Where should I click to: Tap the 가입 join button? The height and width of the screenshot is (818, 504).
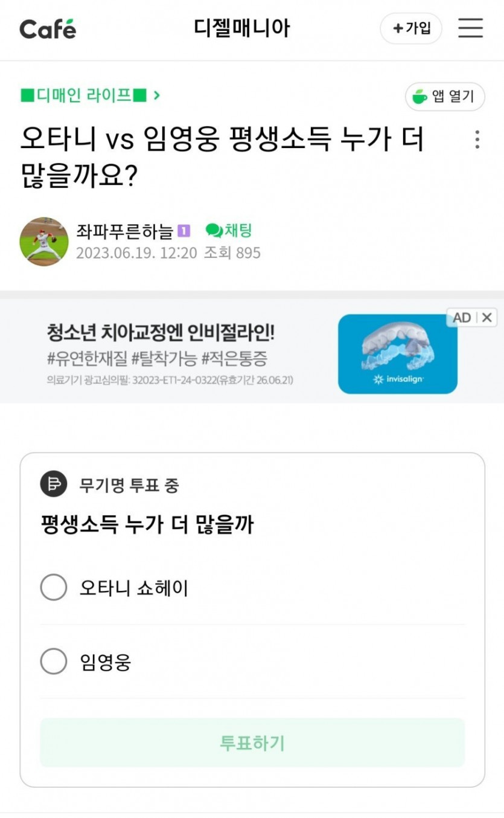[411, 28]
